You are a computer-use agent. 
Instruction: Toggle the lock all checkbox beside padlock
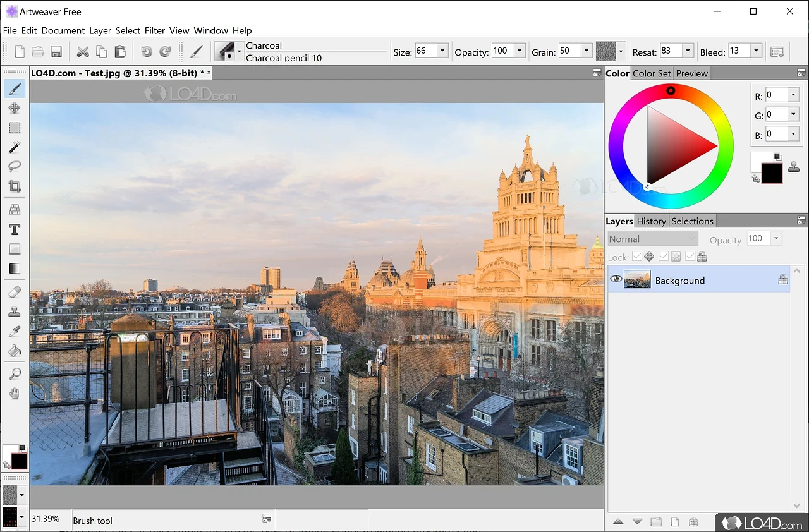[x=690, y=257]
